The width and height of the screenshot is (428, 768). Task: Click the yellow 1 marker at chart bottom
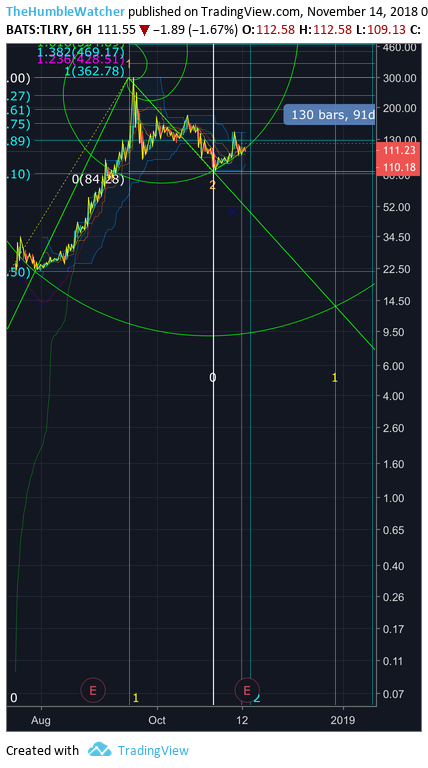tap(136, 697)
